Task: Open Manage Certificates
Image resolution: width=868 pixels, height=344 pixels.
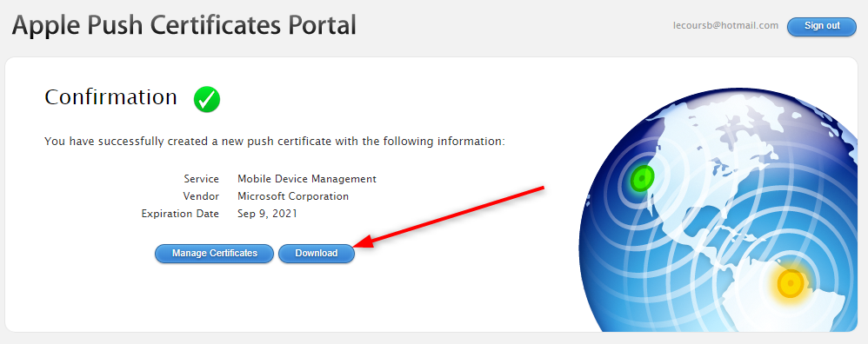Action: click(x=214, y=254)
